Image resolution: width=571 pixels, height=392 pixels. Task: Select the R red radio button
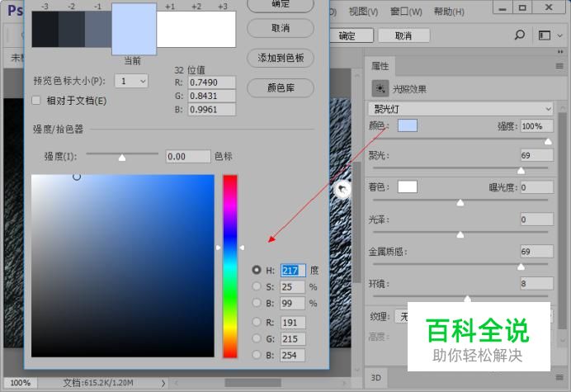pyautogui.click(x=257, y=322)
